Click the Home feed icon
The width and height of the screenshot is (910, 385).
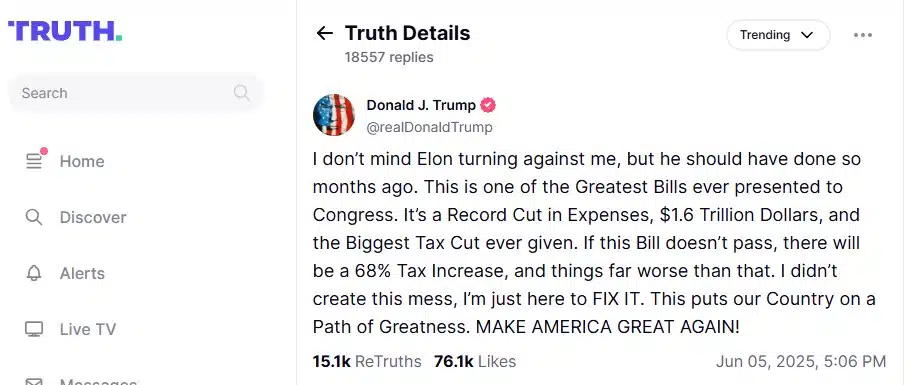35,160
